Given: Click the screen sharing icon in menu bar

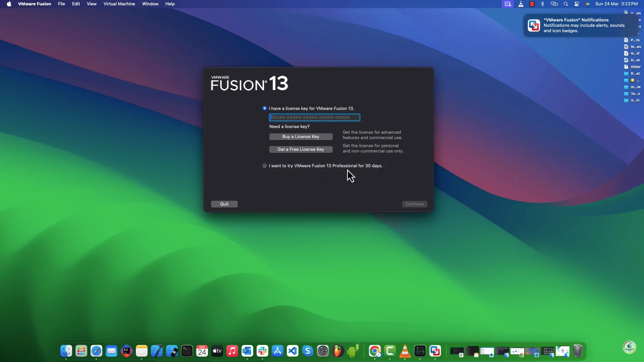Looking at the screenshot, I should pyautogui.click(x=508, y=4).
